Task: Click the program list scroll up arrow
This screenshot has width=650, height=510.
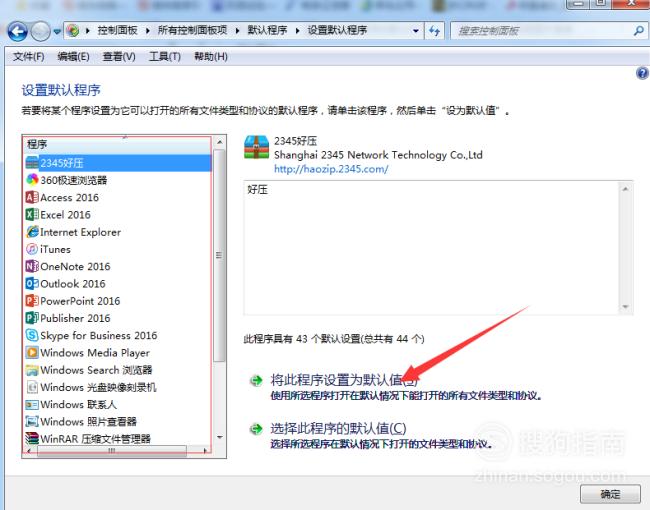Action: [220, 143]
